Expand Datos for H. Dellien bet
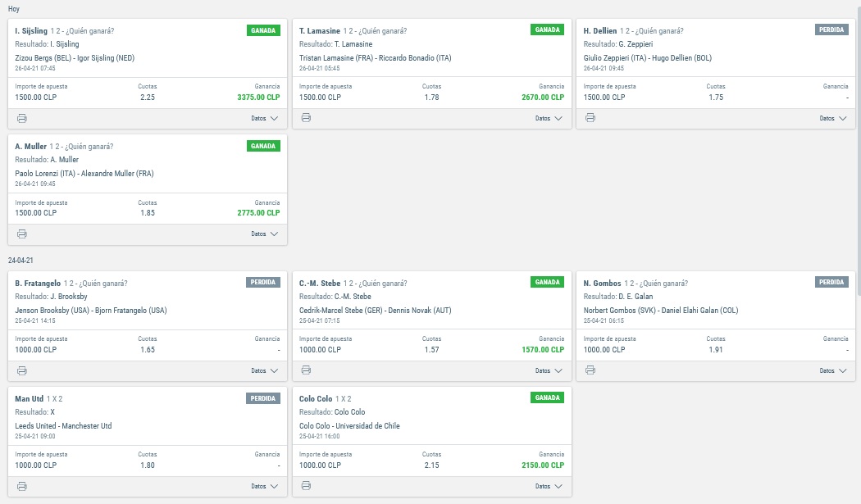Screen dimensions: 861x504 pos(833,119)
